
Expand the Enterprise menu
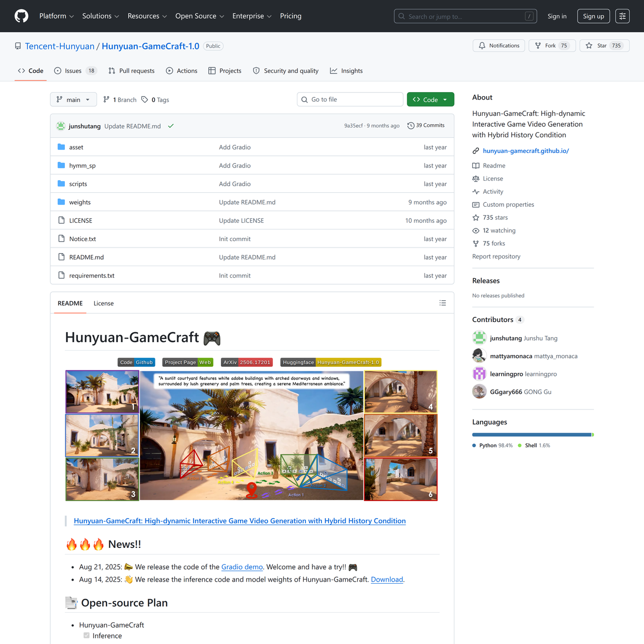coord(252,16)
